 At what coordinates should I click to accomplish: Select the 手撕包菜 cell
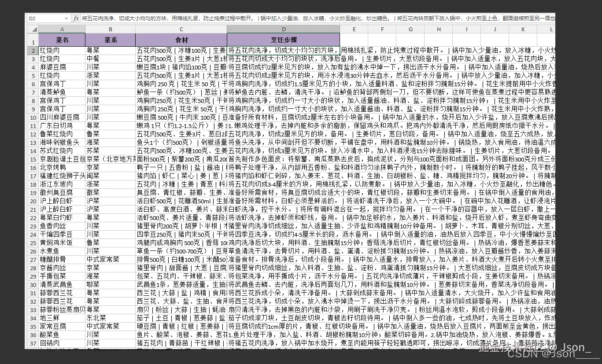tap(62, 276)
